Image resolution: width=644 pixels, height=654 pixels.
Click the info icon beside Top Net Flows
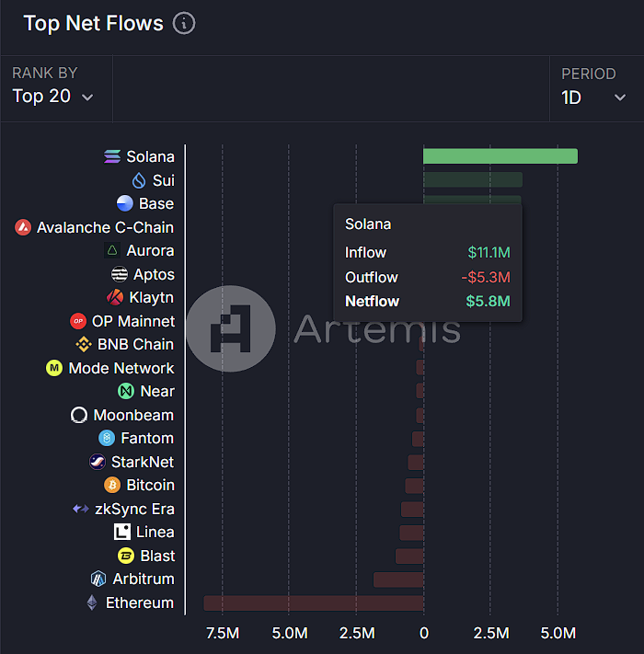[x=184, y=24]
